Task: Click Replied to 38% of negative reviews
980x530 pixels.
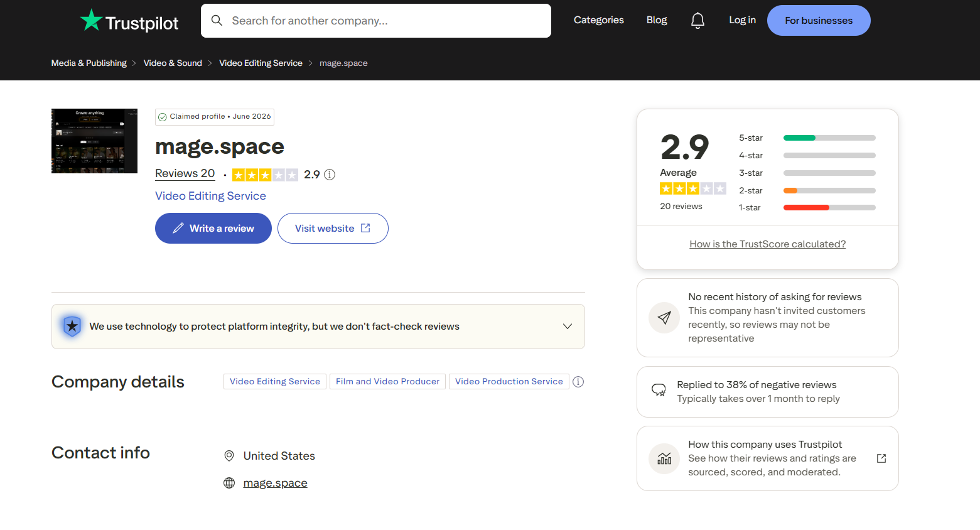Action: point(757,385)
